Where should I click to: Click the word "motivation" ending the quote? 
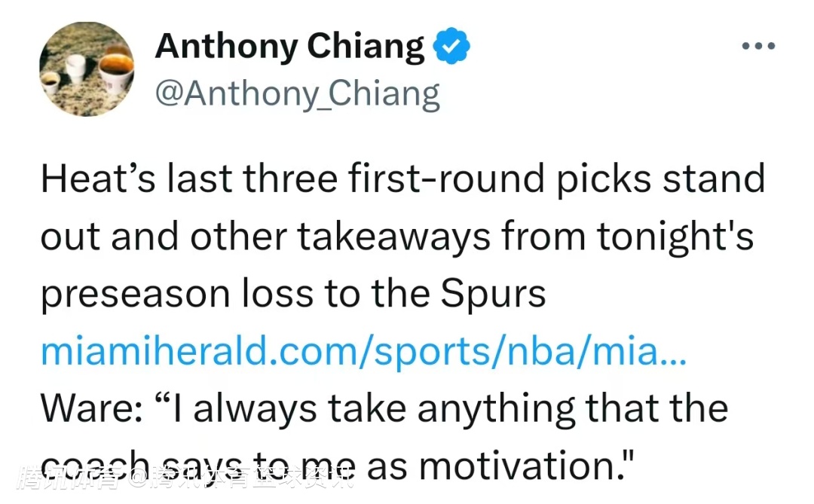520,467
